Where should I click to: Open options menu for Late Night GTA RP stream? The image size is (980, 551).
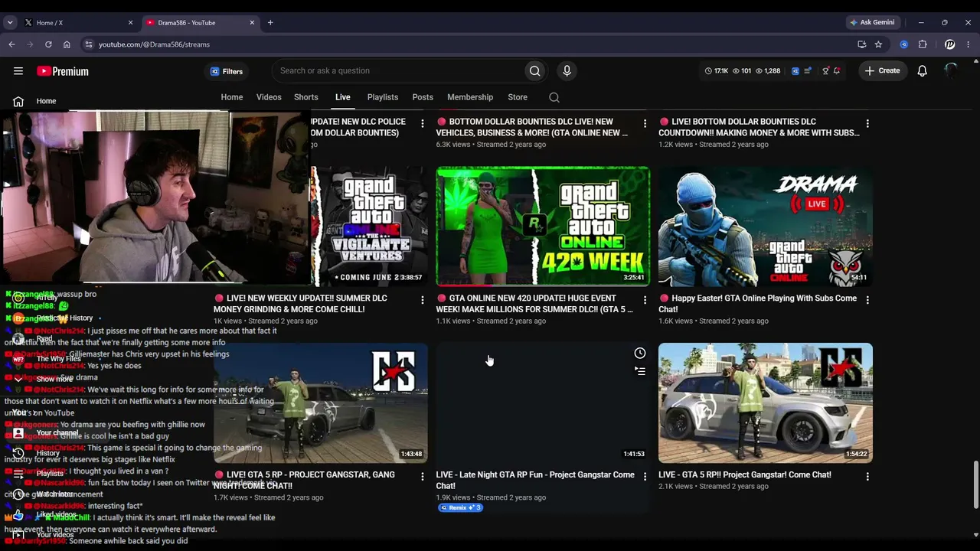[645, 476]
